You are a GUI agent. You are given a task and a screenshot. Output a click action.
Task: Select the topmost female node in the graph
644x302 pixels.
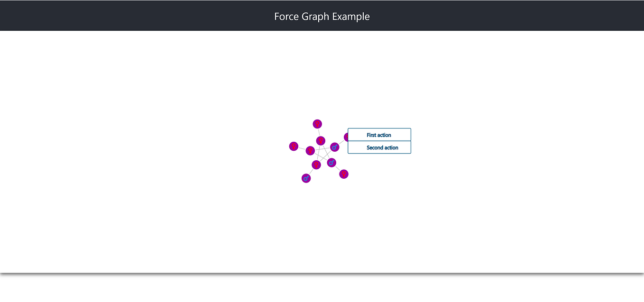coord(317,123)
